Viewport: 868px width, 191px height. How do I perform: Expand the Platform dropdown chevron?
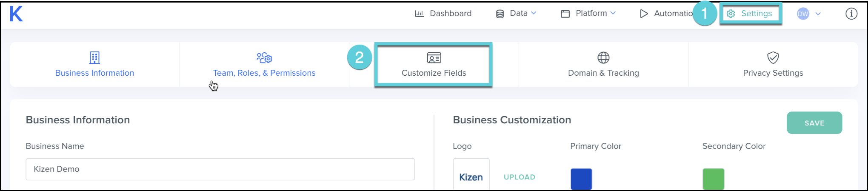[613, 13]
